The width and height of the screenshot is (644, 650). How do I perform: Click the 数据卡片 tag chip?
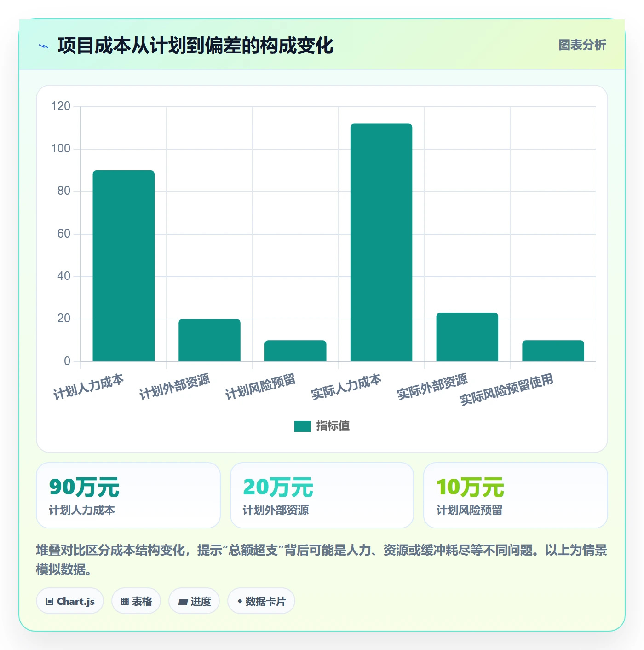point(261,601)
